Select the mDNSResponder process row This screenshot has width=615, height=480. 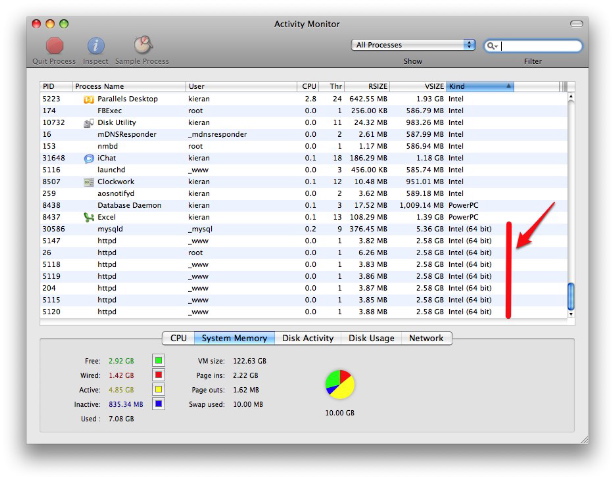pos(304,135)
